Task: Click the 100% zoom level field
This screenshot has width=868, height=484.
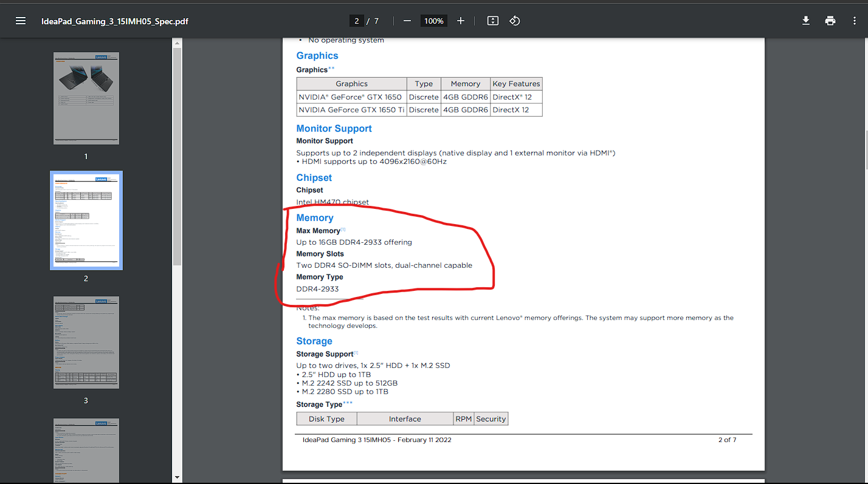Action: (434, 21)
